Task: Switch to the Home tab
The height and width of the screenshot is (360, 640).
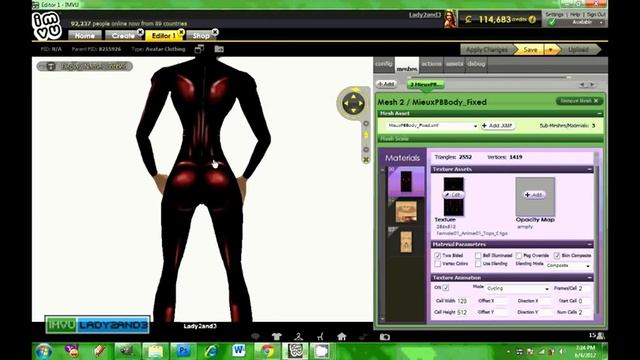Action: point(85,36)
